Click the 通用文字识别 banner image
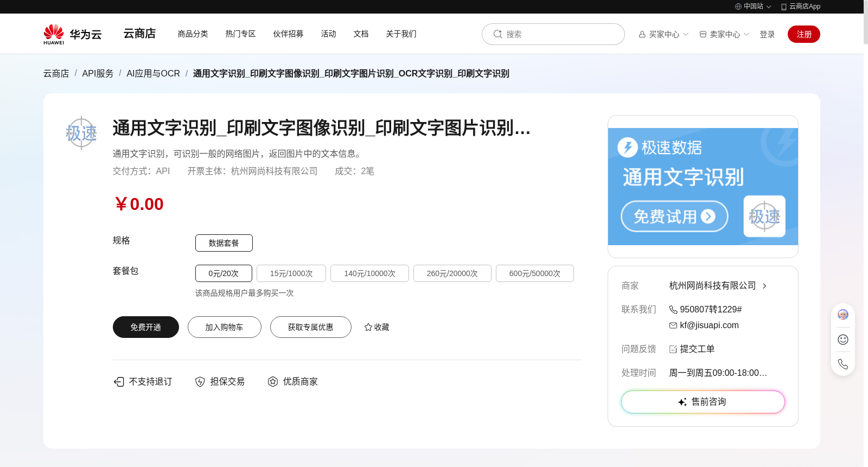868x467 pixels. click(703, 187)
